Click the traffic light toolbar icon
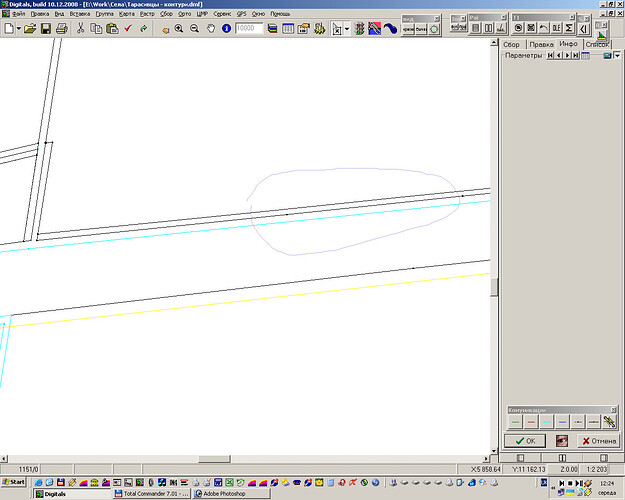625x500 pixels. [359, 29]
